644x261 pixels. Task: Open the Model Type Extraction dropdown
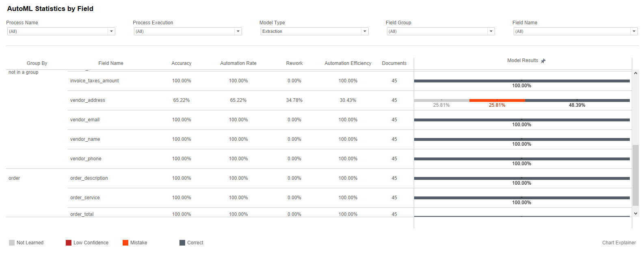pyautogui.click(x=315, y=31)
